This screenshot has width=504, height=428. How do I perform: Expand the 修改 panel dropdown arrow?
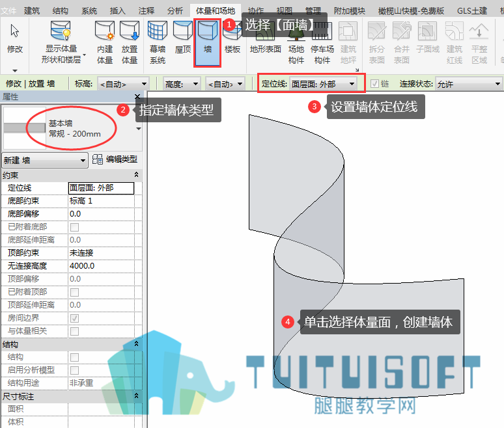pyautogui.click(x=15, y=70)
